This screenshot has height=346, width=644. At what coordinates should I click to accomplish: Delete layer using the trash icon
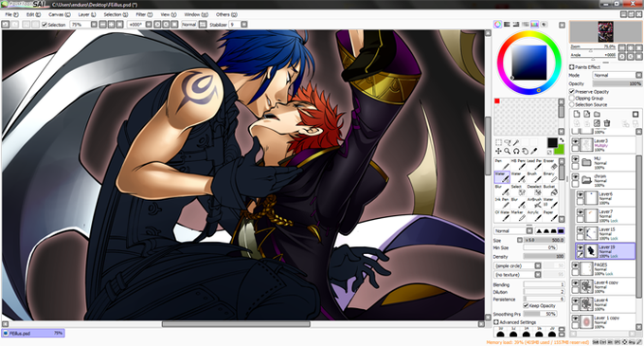(607, 123)
